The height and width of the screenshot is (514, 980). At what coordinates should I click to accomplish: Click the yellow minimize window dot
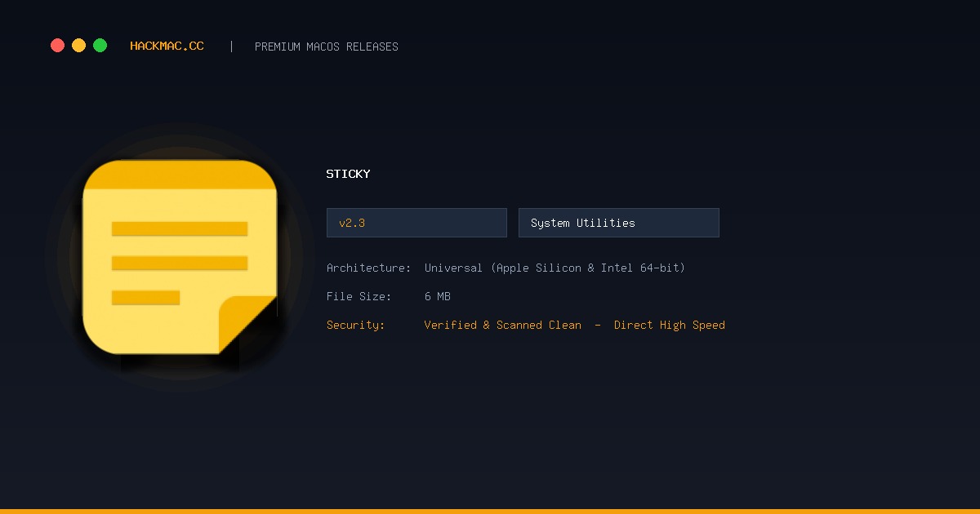tap(78, 46)
